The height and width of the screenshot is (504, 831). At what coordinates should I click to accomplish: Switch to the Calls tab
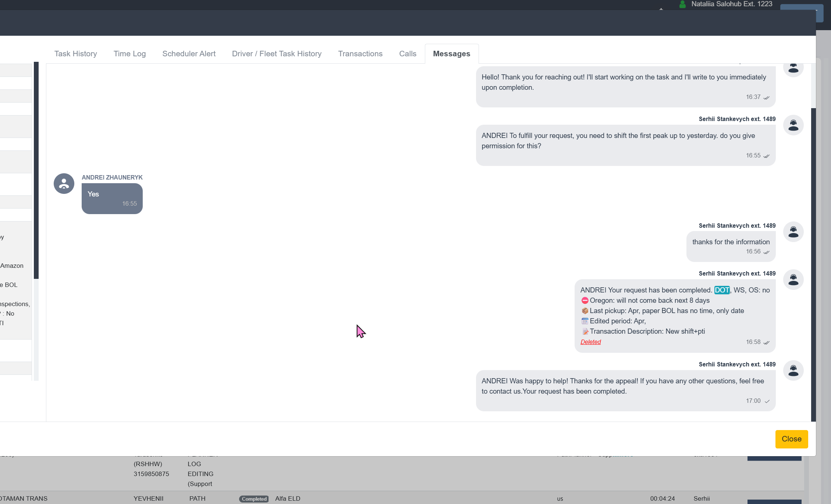pos(408,54)
